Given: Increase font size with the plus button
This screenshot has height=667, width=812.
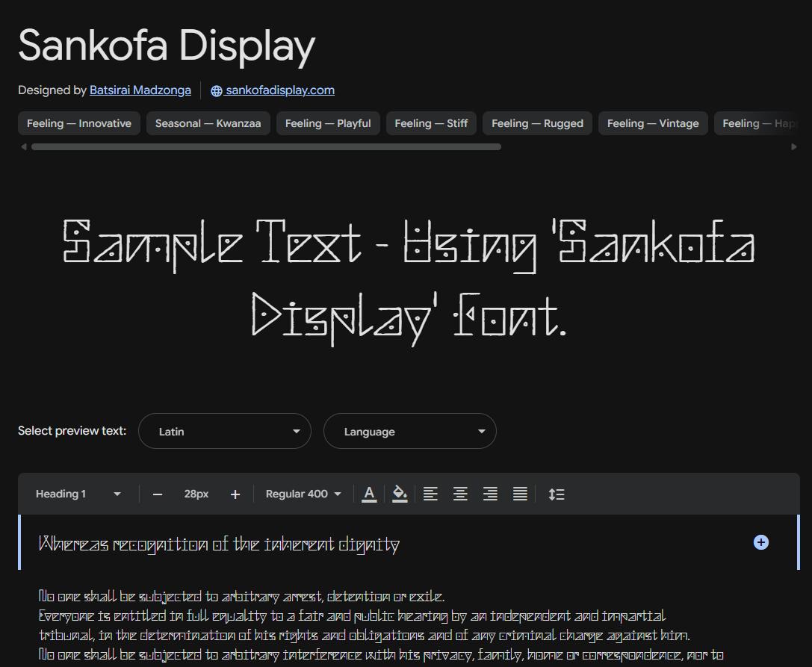Looking at the screenshot, I should pyautogui.click(x=235, y=494).
